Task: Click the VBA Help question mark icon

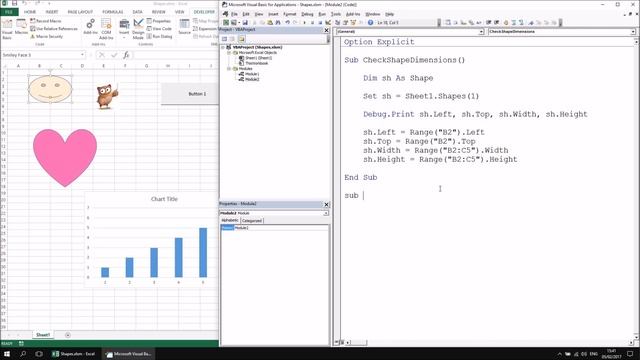Action: pos(370,22)
